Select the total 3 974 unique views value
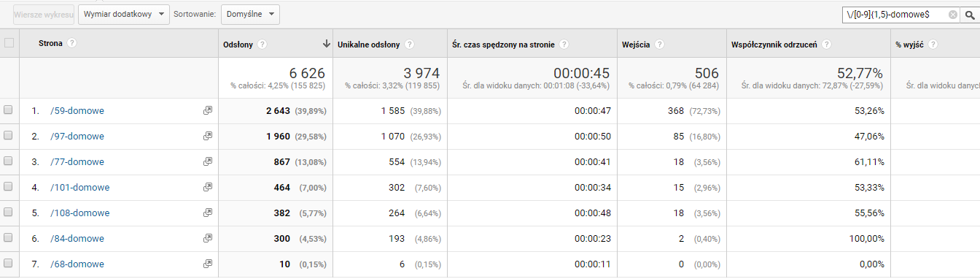The height and width of the screenshot is (279, 980). (421, 73)
